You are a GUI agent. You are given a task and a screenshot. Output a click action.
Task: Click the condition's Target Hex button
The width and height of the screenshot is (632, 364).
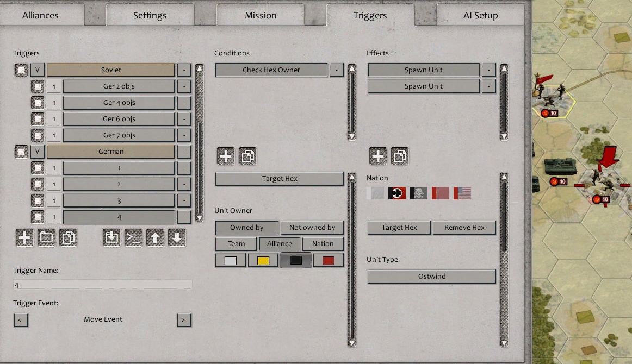pyautogui.click(x=280, y=179)
